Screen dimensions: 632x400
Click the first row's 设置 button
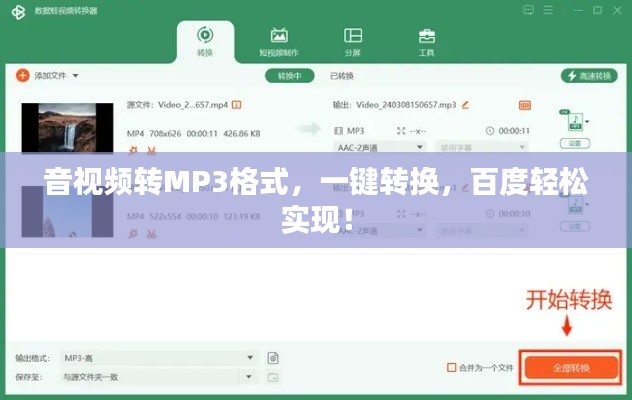(x=575, y=143)
